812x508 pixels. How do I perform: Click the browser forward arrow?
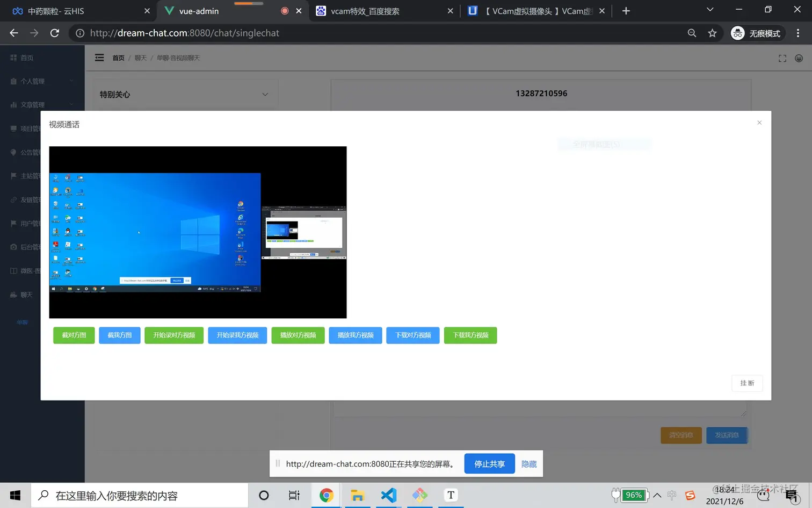pos(34,33)
